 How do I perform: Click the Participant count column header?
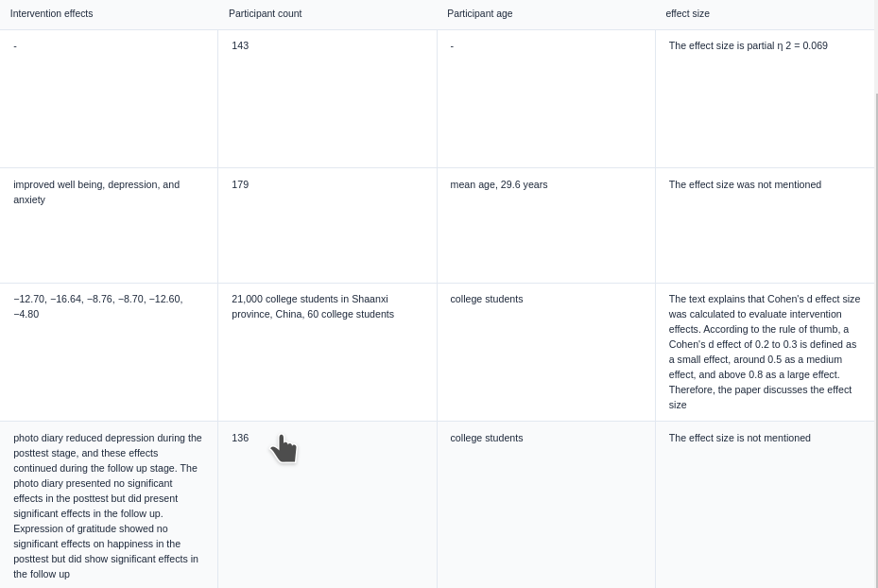(x=266, y=14)
